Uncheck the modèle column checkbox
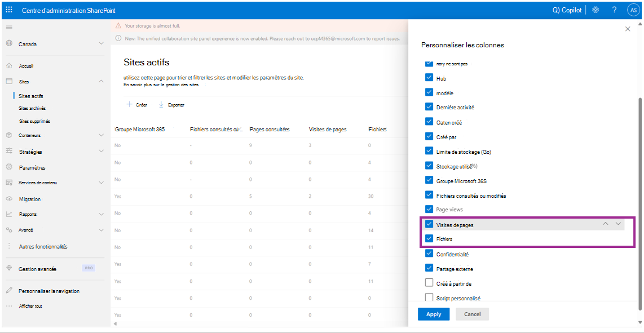Viewport: 644px width, 333px height. click(x=429, y=93)
